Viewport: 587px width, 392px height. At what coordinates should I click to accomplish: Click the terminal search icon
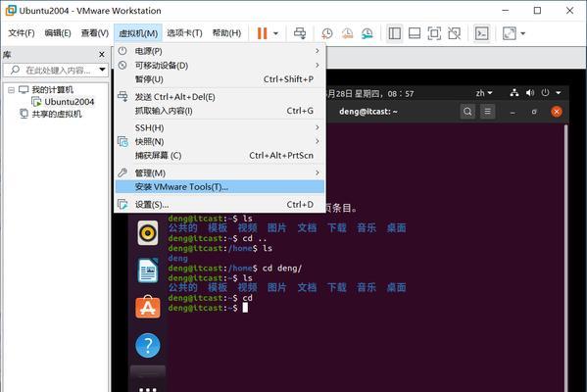coord(467,112)
